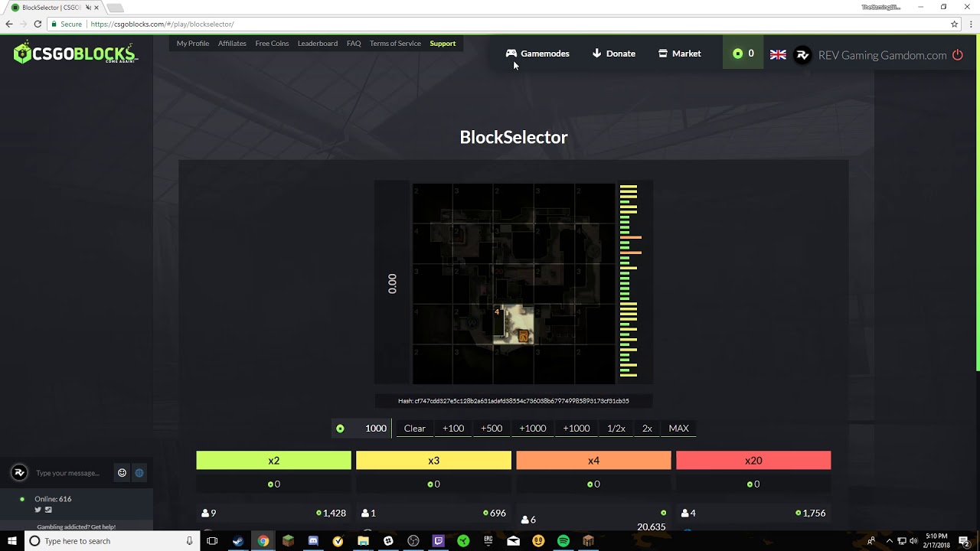The height and width of the screenshot is (551, 980).
Task: Go to My Profile
Action: pyautogui.click(x=193, y=44)
